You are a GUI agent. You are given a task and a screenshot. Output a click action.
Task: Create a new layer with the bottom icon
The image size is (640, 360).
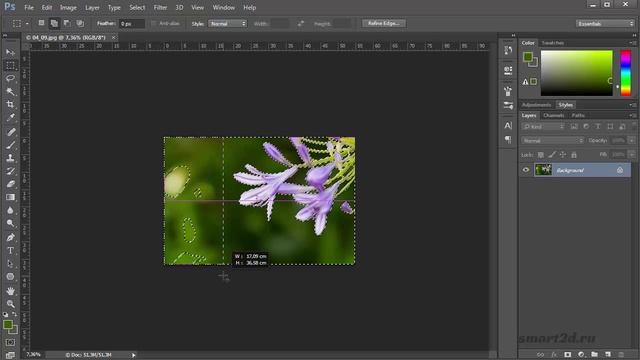pos(608,354)
